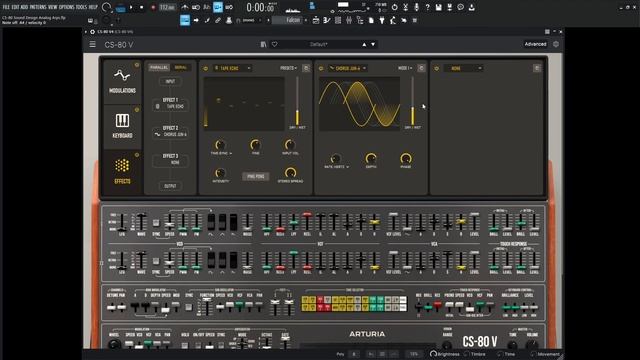
Task: Open the Keyboard panel
Action: click(122, 127)
